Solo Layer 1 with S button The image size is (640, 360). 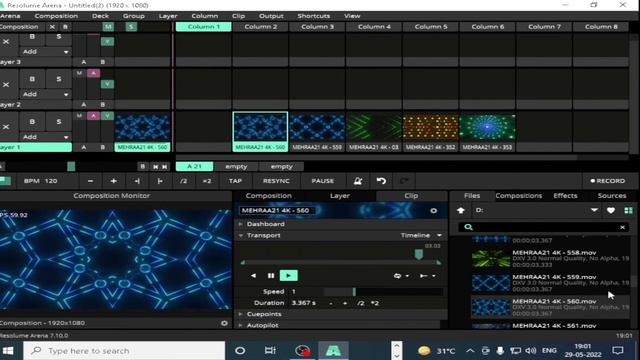click(x=58, y=122)
